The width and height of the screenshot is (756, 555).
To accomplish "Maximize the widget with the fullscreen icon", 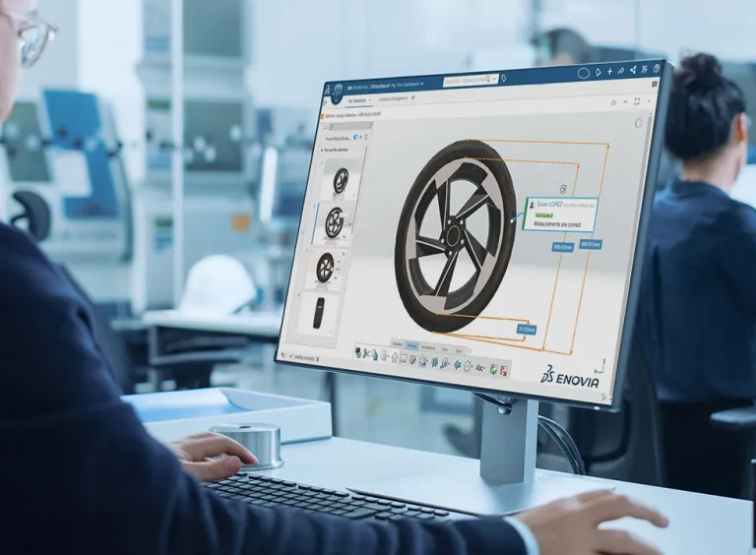I will pos(637,101).
